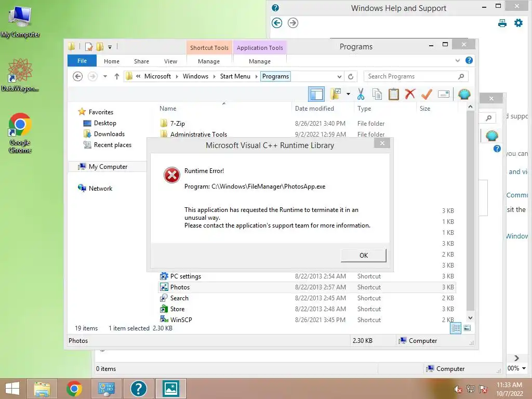
Task: Open the folder options toolbar icon
Action: tap(336, 95)
